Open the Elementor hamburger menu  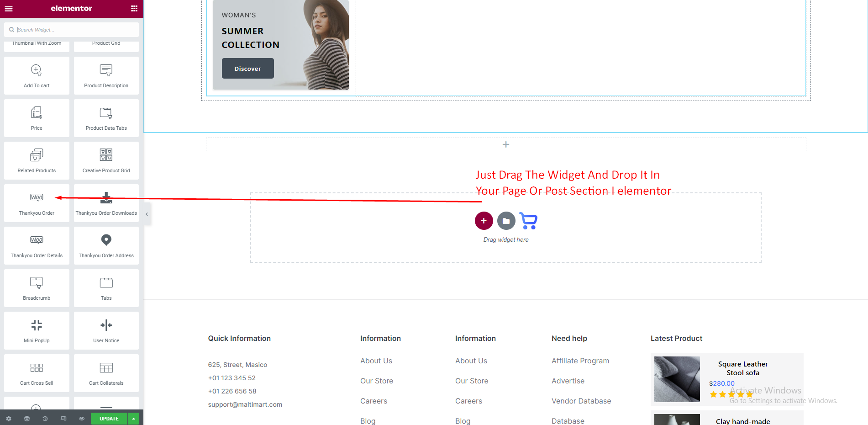pyautogui.click(x=9, y=9)
